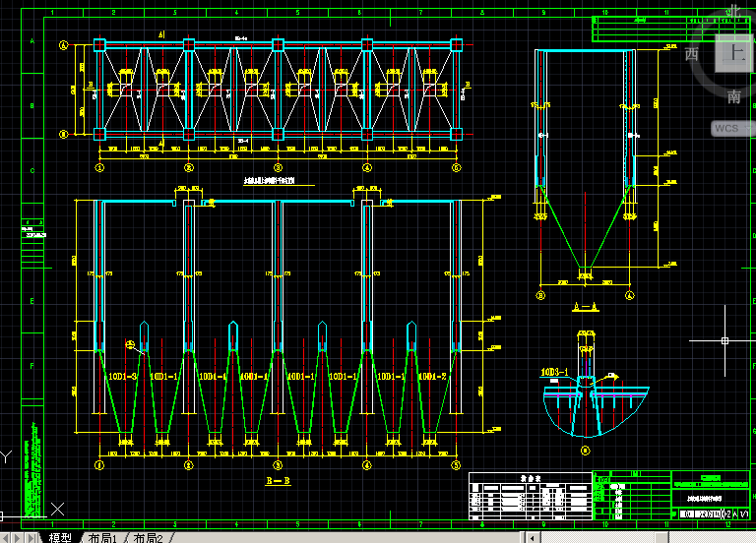Viewport: 756px width, 543px height.
Task: Click the horizontal scrollbar left arrow
Action: pyautogui.click(x=533, y=537)
